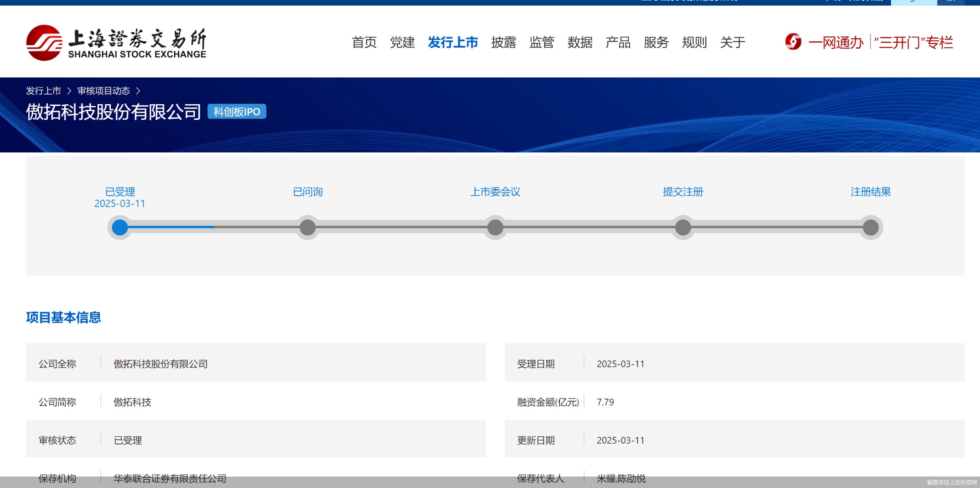Expand the 审核项目动态 breadcrumb entry
980x488 pixels.
[x=103, y=90]
